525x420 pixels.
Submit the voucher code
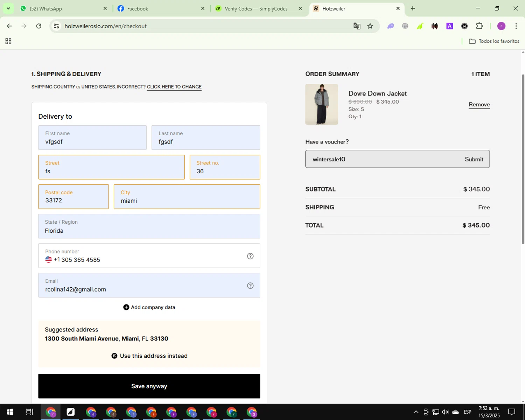(x=474, y=159)
